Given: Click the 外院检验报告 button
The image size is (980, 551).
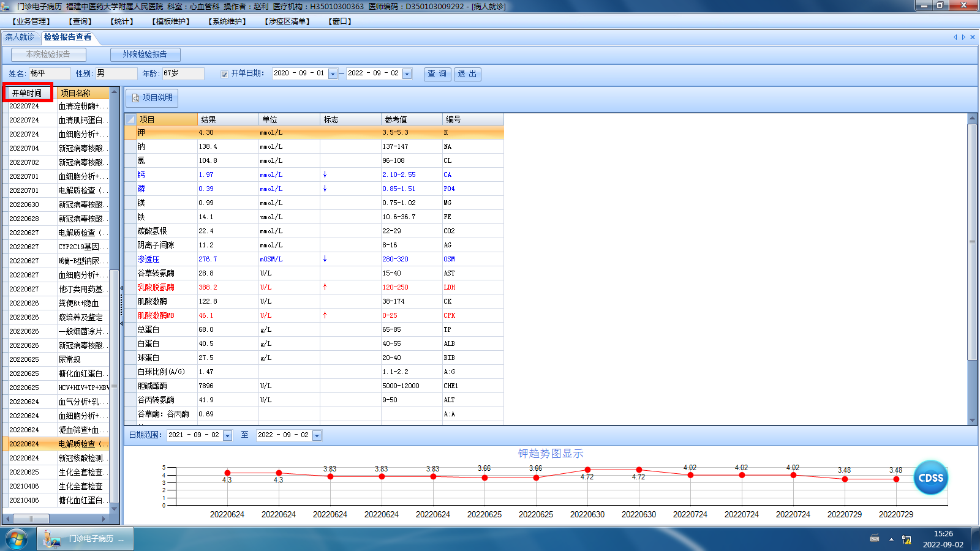Looking at the screenshot, I should 145,54.
